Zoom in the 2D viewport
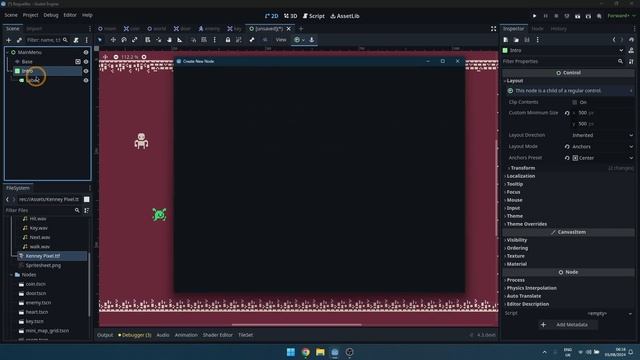This screenshot has width=640, height=360. tap(144, 57)
